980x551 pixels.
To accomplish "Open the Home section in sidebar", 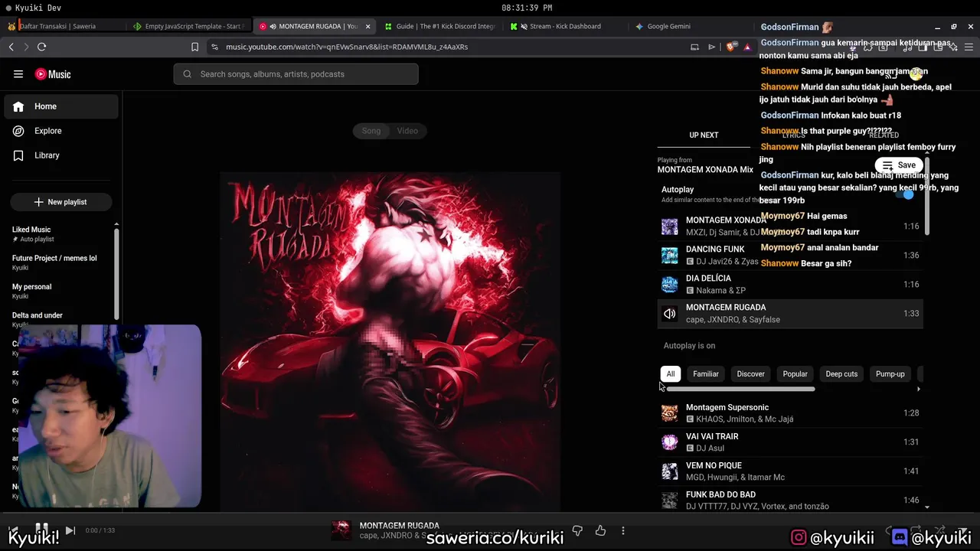I will click(61, 106).
